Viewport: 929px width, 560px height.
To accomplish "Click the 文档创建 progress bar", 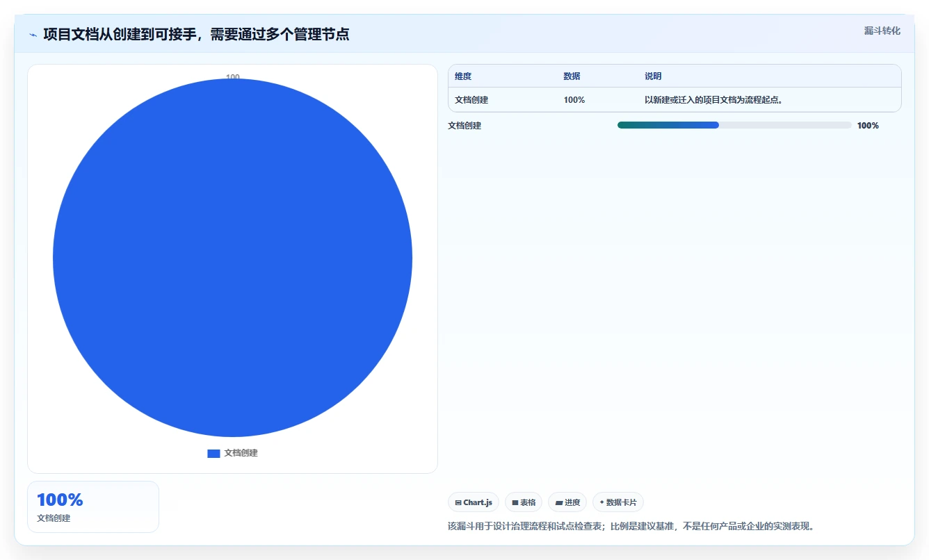I will 734,125.
